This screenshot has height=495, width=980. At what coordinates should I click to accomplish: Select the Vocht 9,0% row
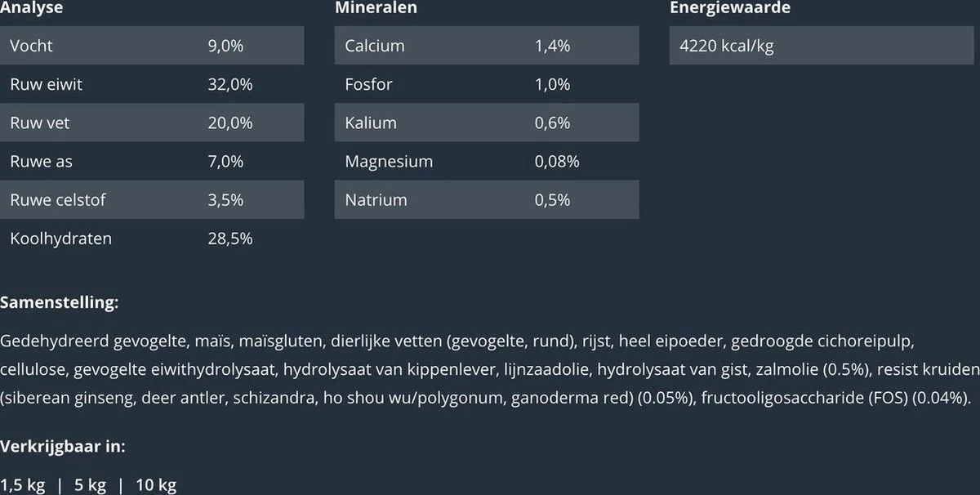pyautogui.click(x=152, y=46)
